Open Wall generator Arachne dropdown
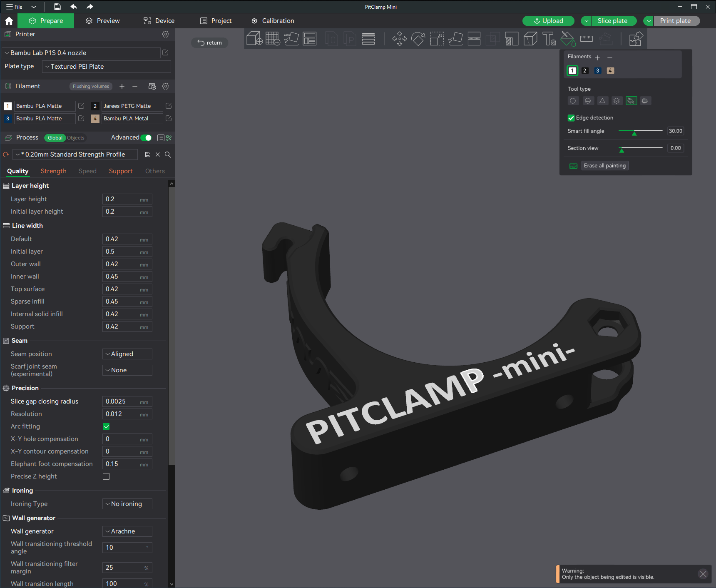The height and width of the screenshot is (588, 716). tap(127, 531)
